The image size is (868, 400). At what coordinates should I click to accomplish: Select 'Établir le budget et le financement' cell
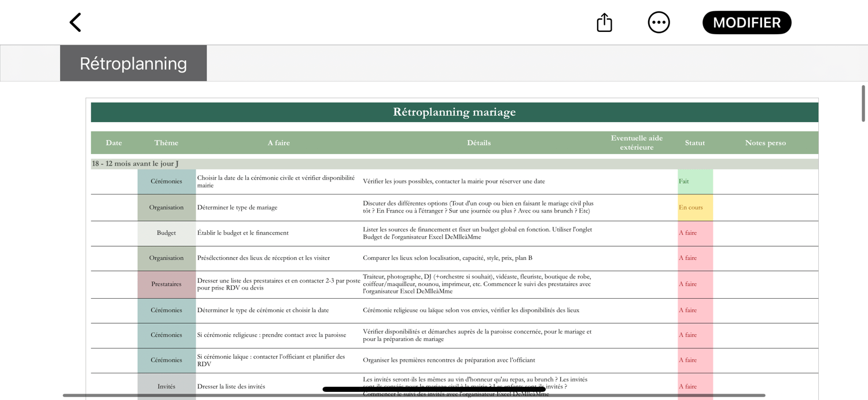click(x=278, y=233)
